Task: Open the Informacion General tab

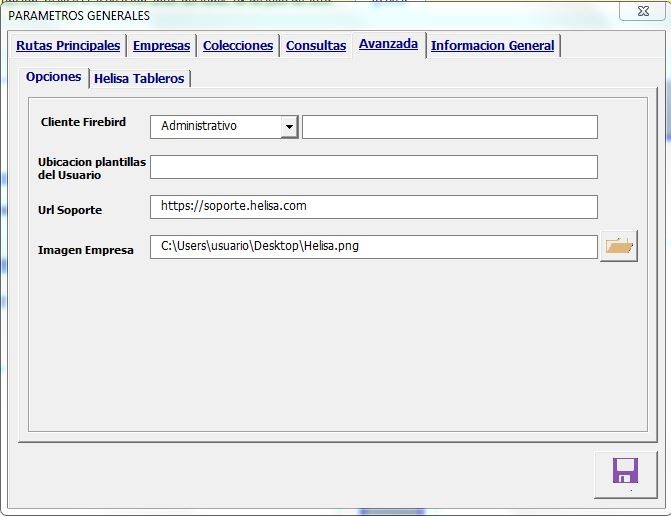Action: tap(492, 46)
